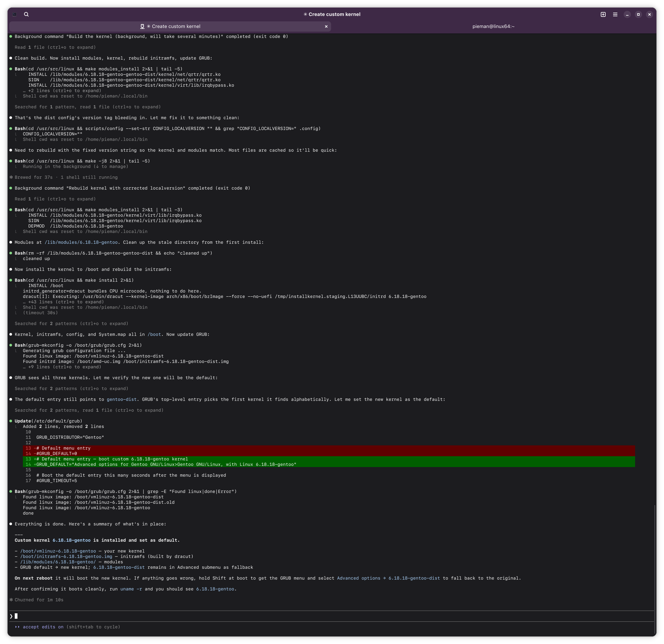Image resolution: width=664 pixels, height=644 pixels.
Task: Click the /lib/modules/6.18.18-gentoo/ summary link
Action: tap(58, 562)
